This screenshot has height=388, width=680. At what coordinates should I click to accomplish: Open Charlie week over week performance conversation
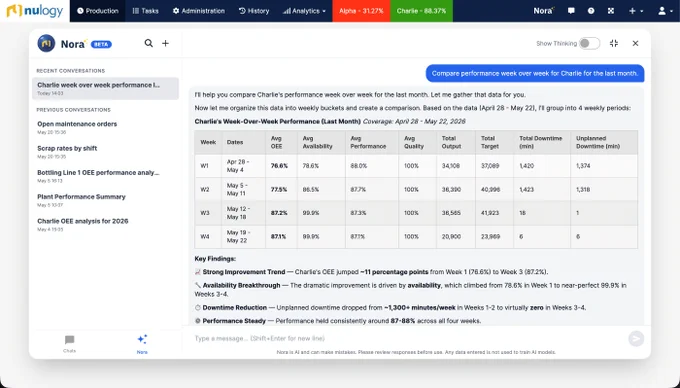[105, 88]
